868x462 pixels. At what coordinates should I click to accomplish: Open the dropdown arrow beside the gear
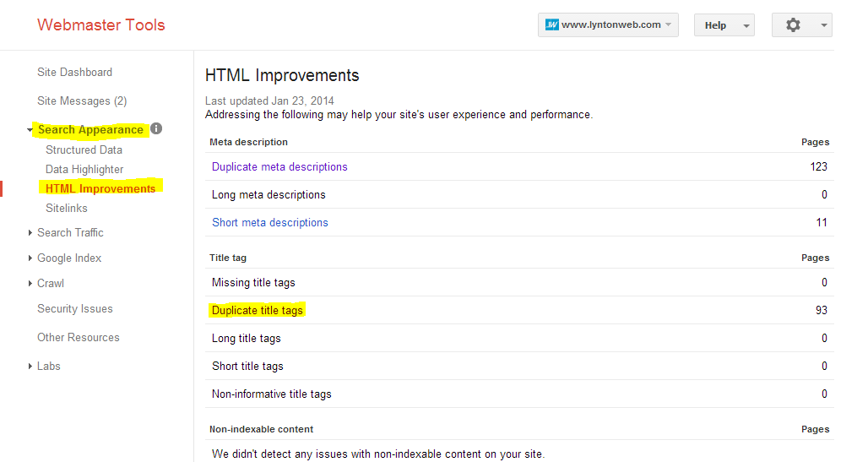(x=824, y=25)
